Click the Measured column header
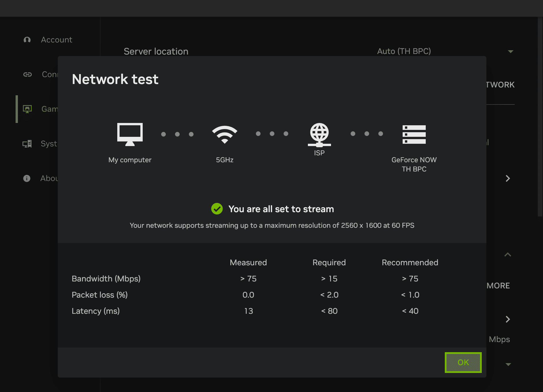The image size is (543, 392). coord(248,262)
